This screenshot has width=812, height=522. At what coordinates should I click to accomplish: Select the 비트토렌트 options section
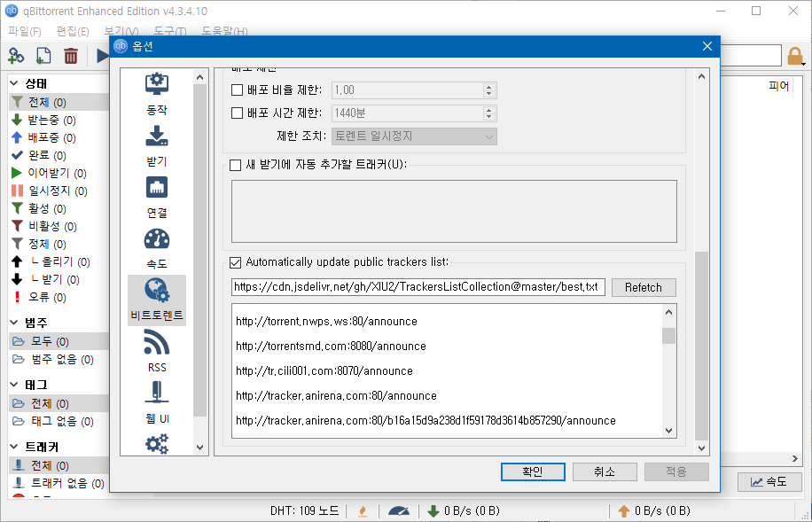(156, 300)
